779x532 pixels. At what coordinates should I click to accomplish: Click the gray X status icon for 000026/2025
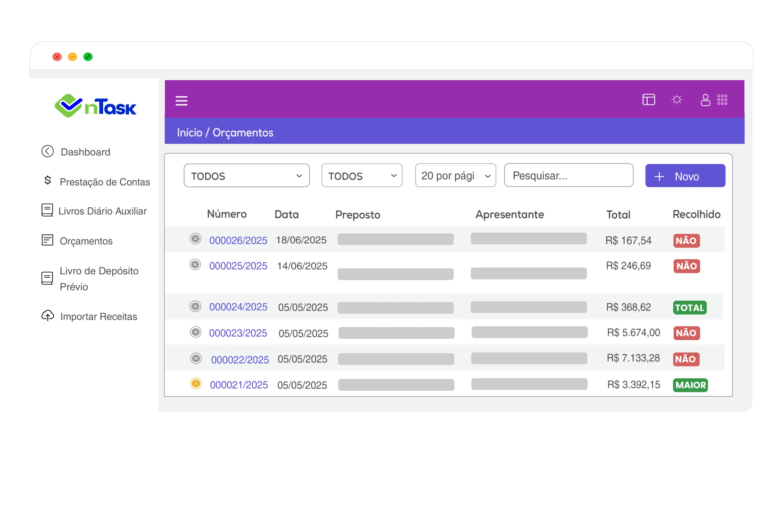point(195,238)
